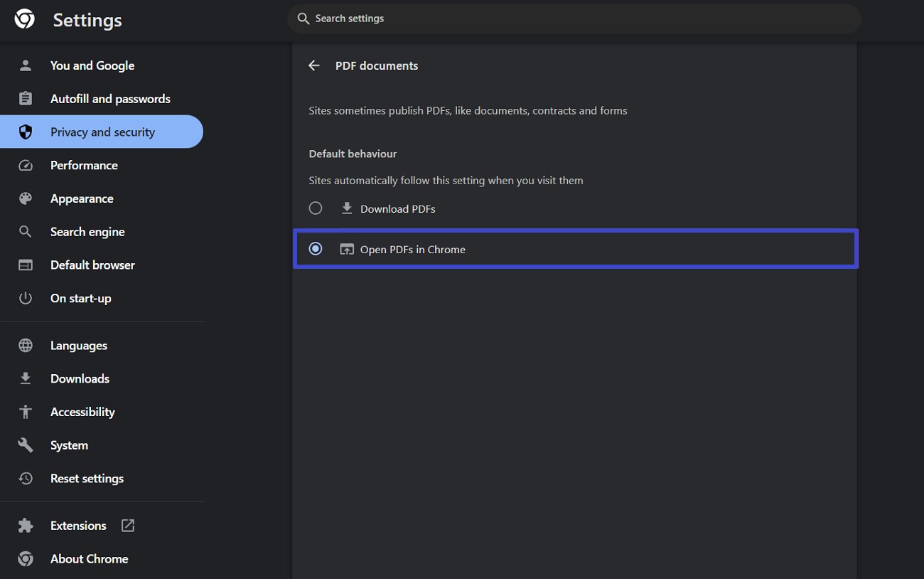Screen dimensions: 924x579
Task: Click the Performance speedometer icon
Action: 26,165
